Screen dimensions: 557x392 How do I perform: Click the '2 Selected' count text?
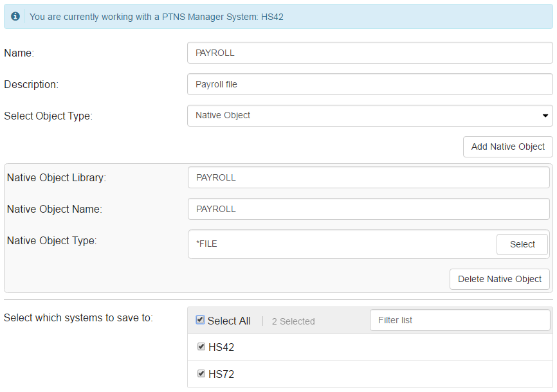pyautogui.click(x=293, y=321)
